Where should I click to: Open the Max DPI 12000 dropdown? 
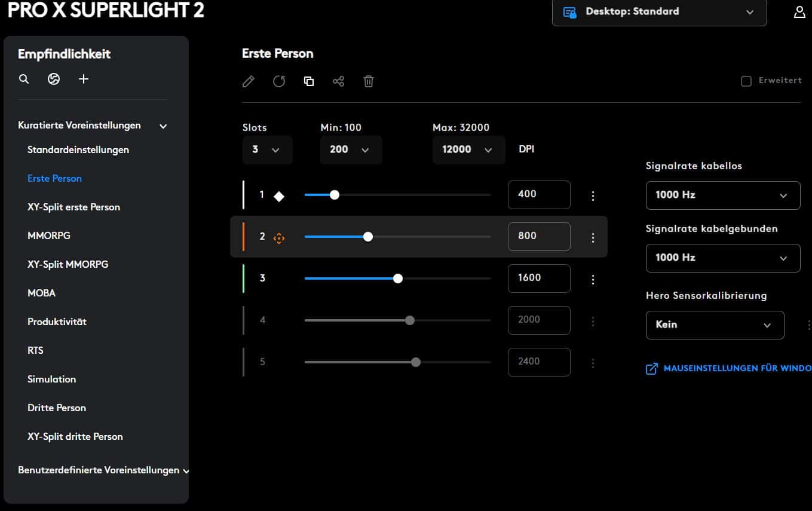(469, 149)
